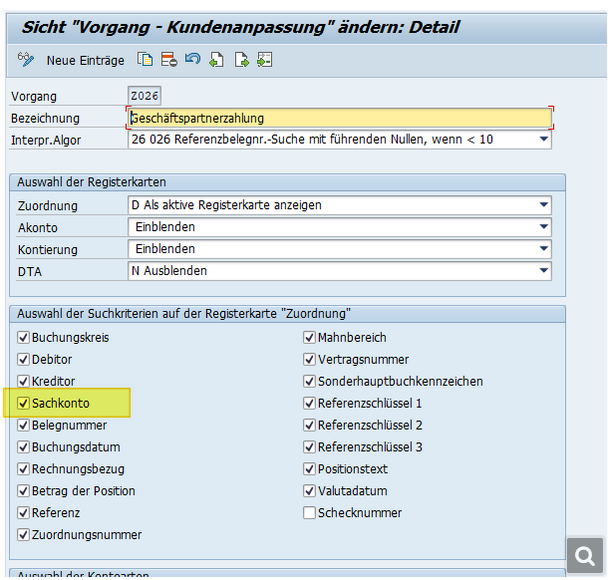Click the Neue Einträge button
The height and width of the screenshot is (580, 611).
coord(85,60)
